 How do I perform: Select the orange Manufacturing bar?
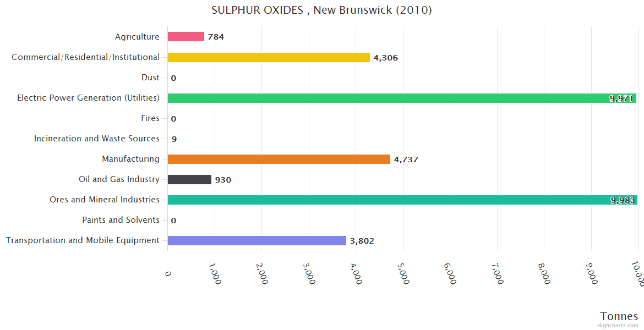pos(279,159)
